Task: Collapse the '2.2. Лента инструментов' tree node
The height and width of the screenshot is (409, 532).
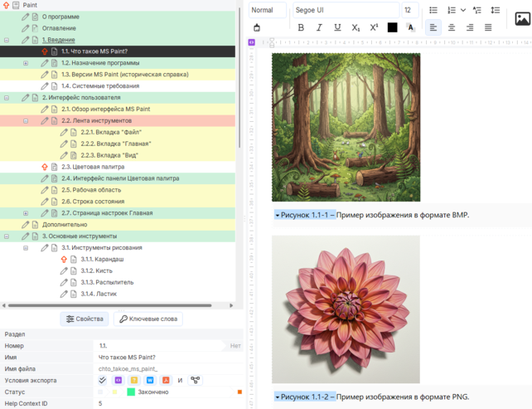Action: (x=26, y=120)
